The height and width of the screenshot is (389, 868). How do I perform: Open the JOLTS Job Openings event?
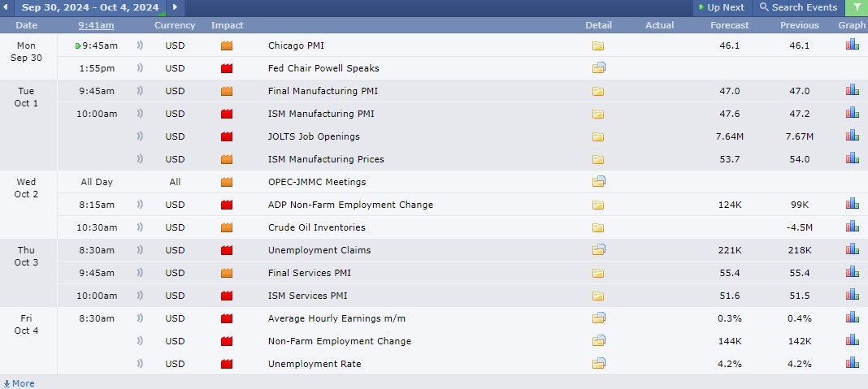coord(314,136)
